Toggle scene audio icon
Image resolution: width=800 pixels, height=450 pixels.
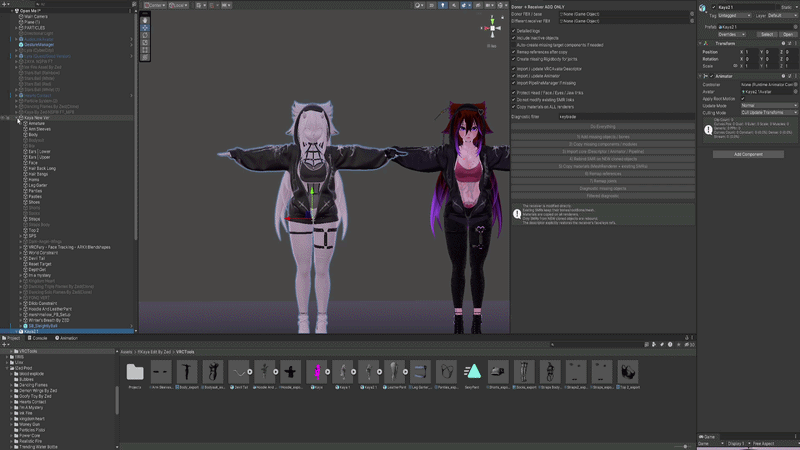tap(453, 5)
